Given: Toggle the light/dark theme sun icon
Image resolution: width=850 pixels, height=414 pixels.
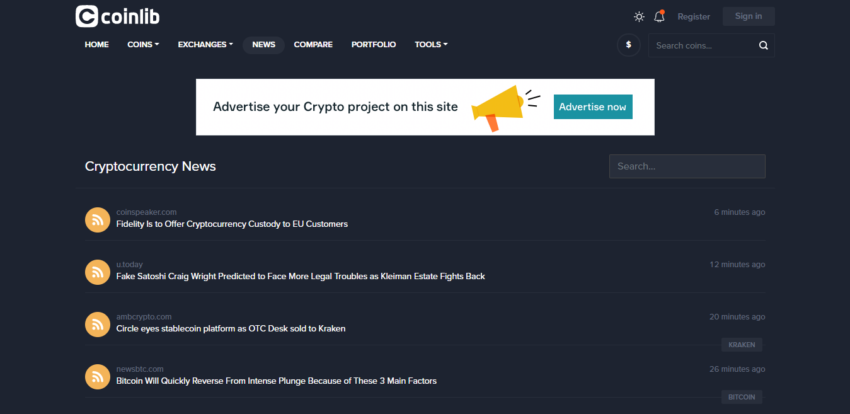Looking at the screenshot, I should pos(639,17).
